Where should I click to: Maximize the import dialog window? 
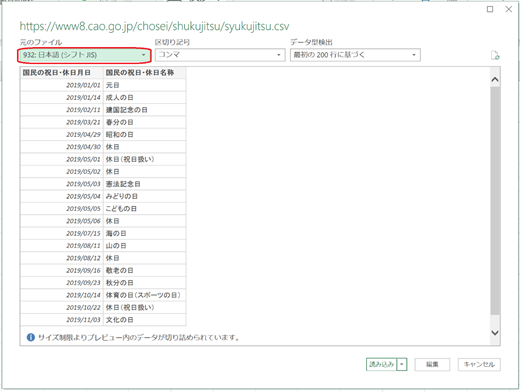click(x=490, y=9)
